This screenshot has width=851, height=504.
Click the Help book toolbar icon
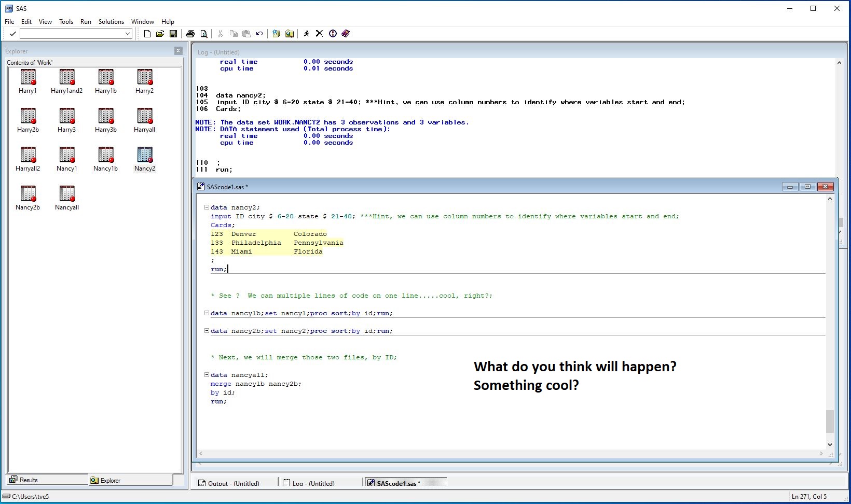tap(346, 34)
